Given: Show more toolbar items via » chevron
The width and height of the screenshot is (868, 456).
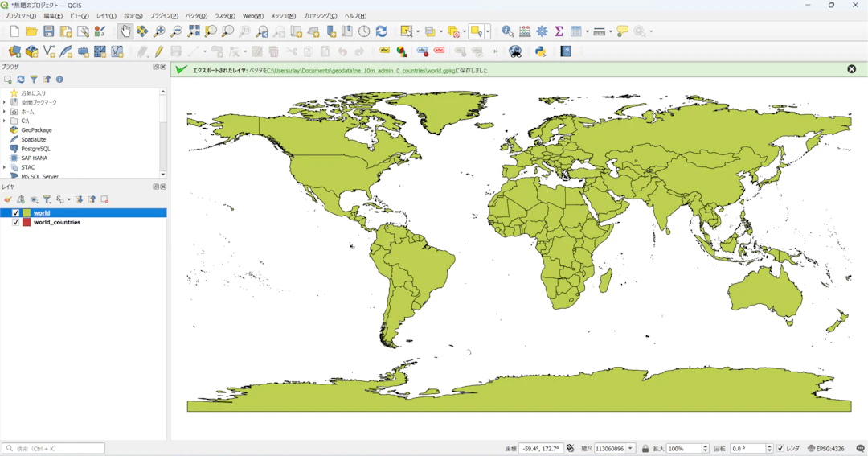Looking at the screenshot, I should pos(495,51).
